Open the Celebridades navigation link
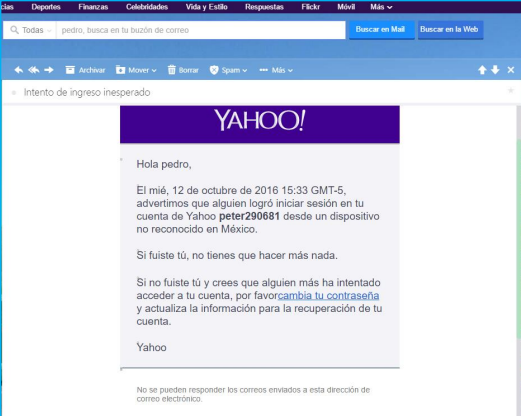This screenshot has width=521, height=416. click(147, 7)
